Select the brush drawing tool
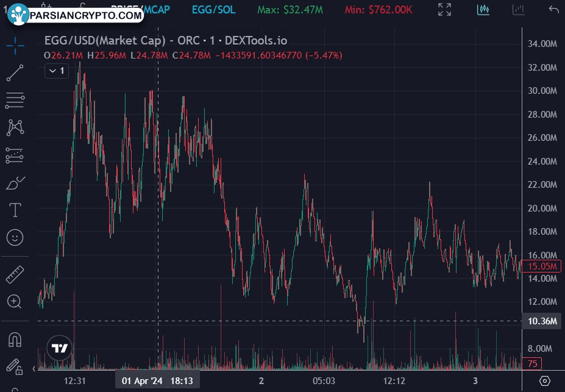 tap(15, 183)
